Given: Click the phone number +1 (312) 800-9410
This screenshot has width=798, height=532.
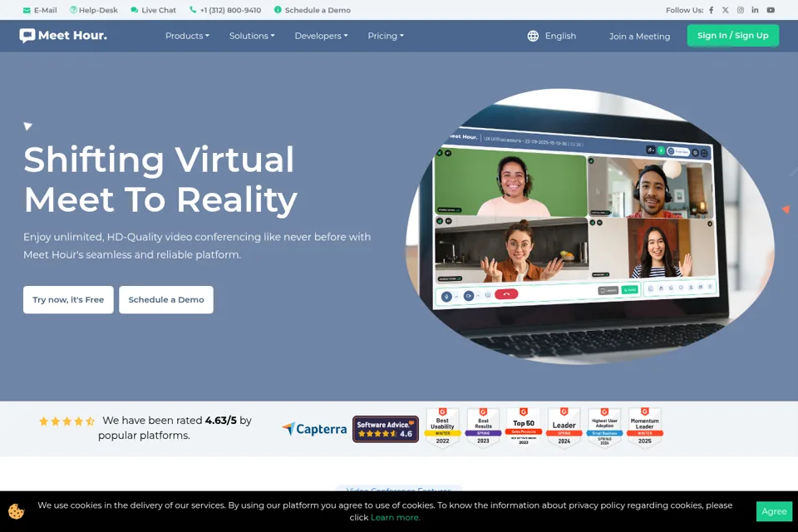Looking at the screenshot, I should coord(225,10).
